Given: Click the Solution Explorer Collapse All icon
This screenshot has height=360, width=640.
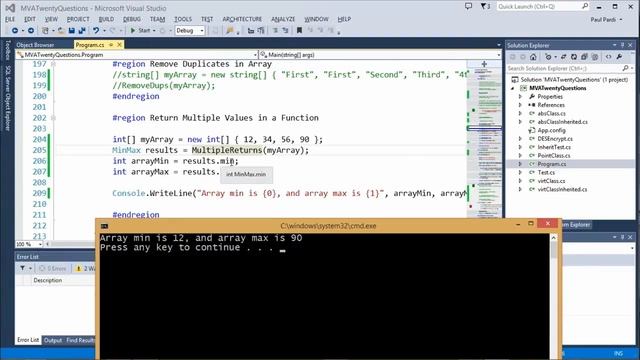Looking at the screenshot, I should point(584,57).
